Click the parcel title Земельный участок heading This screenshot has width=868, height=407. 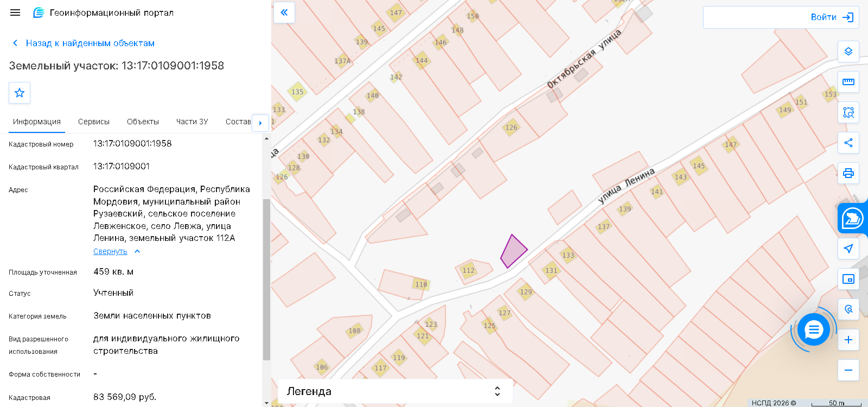coord(117,66)
